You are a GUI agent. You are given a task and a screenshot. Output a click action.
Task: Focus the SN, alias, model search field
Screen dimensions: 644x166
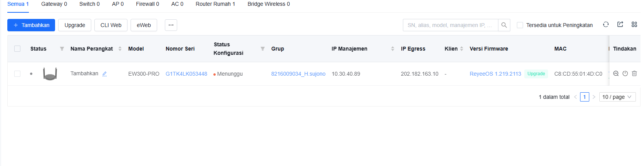point(450,25)
